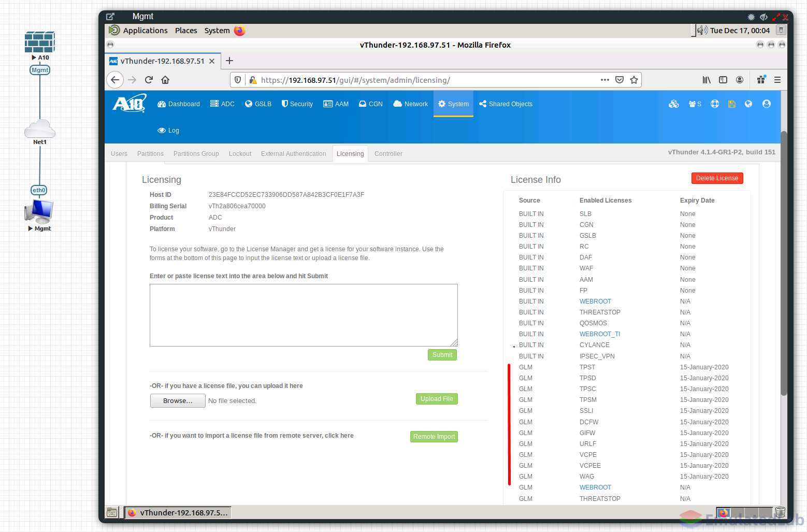807x532 pixels.
Task: Switch to the Users tab
Action: pyautogui.click(x=119, y=154)
